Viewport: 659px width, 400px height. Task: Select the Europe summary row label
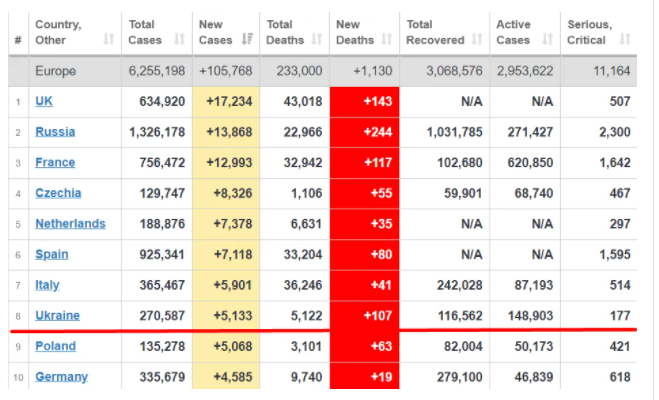pyautogui.click(x=57, y=71)
